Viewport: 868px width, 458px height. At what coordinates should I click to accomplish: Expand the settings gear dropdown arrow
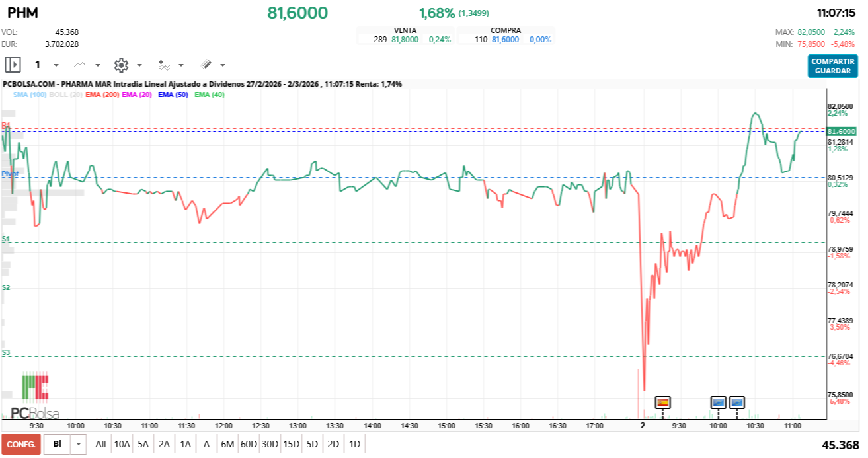(x=139, y=65)
